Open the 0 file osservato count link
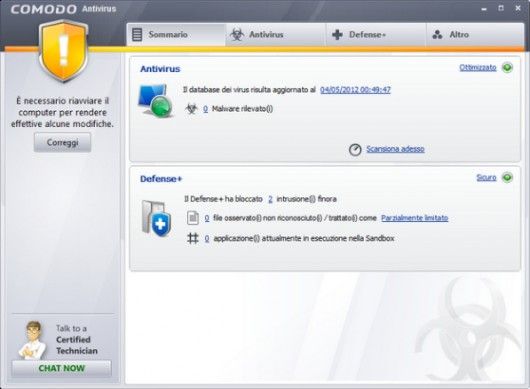 (207, 218)
